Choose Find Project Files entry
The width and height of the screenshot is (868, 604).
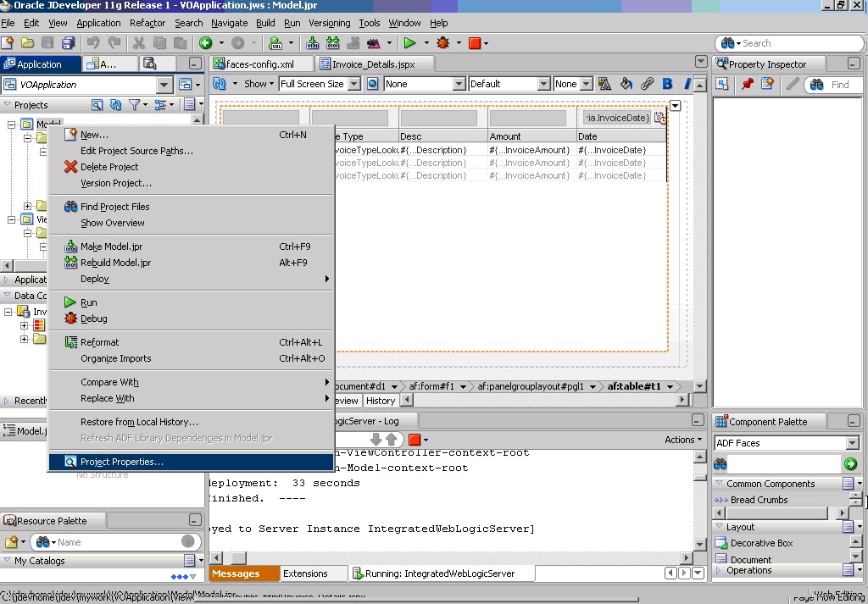192,207
